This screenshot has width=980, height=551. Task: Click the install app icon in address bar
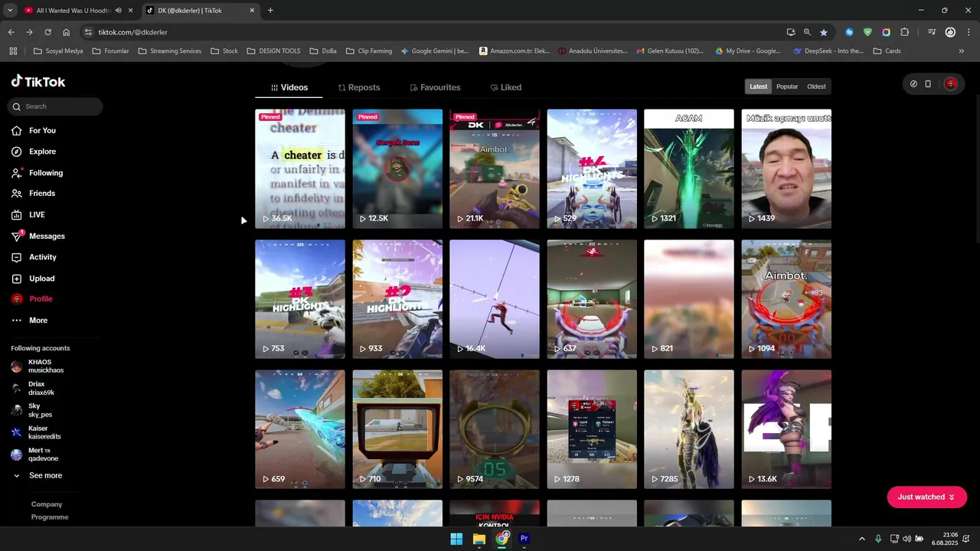[x=791, y=32]
